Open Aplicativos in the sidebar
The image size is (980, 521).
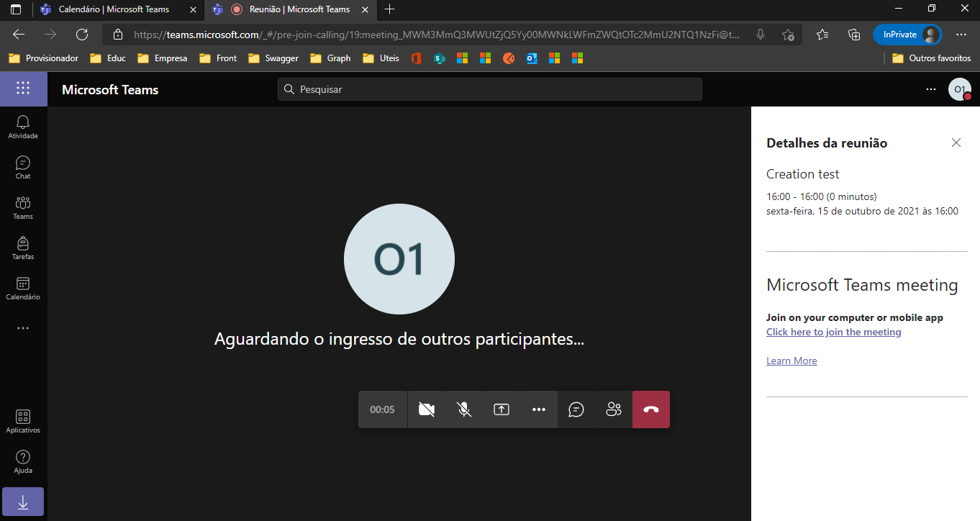pyautogui.click(x=23, y=422)
